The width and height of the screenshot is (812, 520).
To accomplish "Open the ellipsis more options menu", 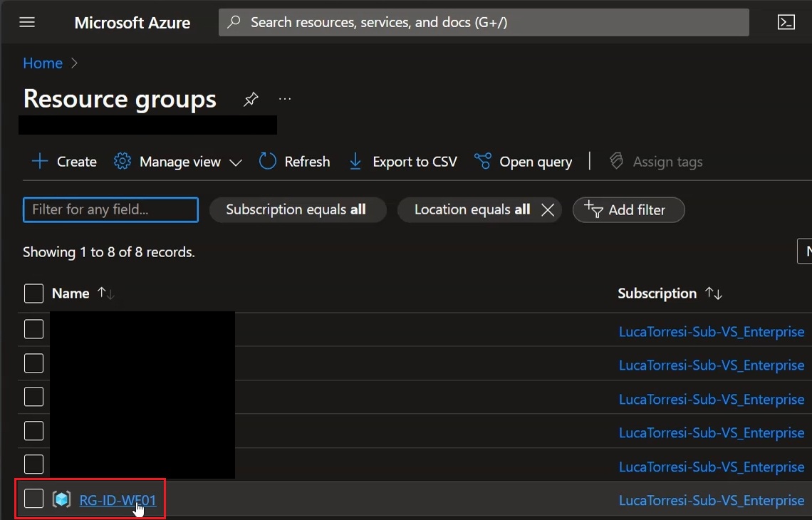I will pyautogui.click(x=285, y=99).
